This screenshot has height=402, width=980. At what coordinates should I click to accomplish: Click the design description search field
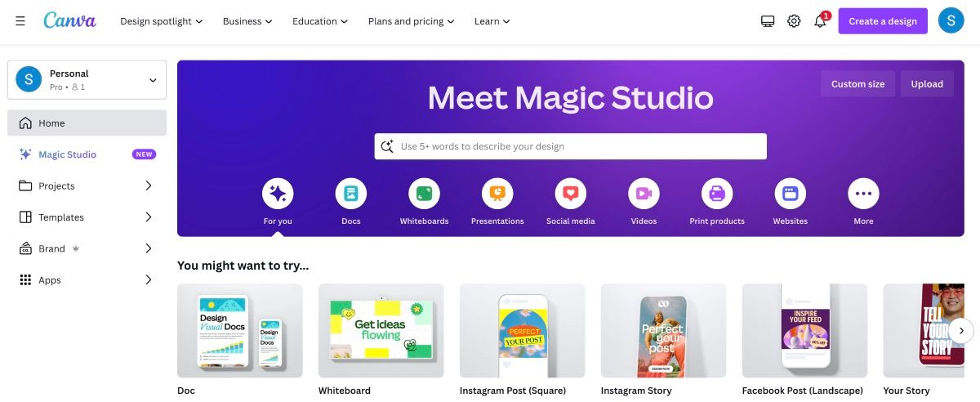point(571,146)
